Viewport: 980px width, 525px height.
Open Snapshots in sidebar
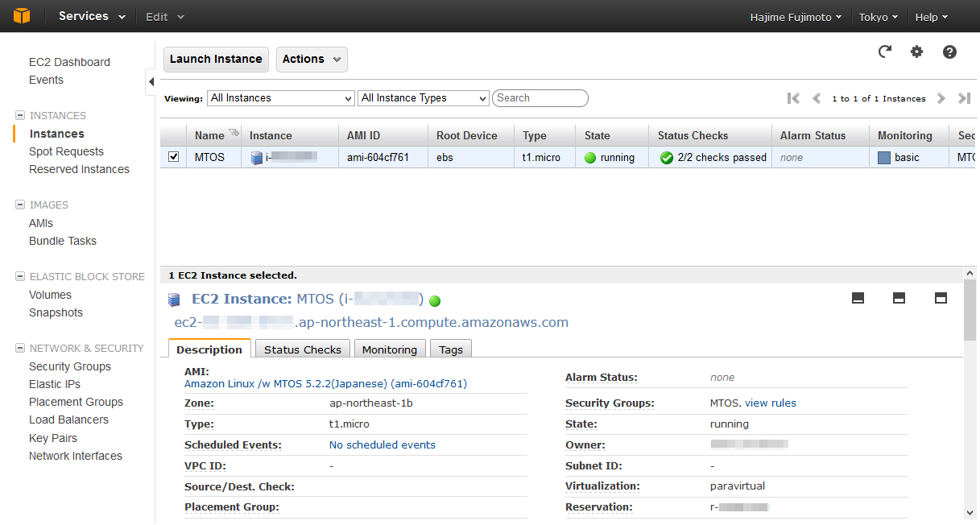point(56,312)
